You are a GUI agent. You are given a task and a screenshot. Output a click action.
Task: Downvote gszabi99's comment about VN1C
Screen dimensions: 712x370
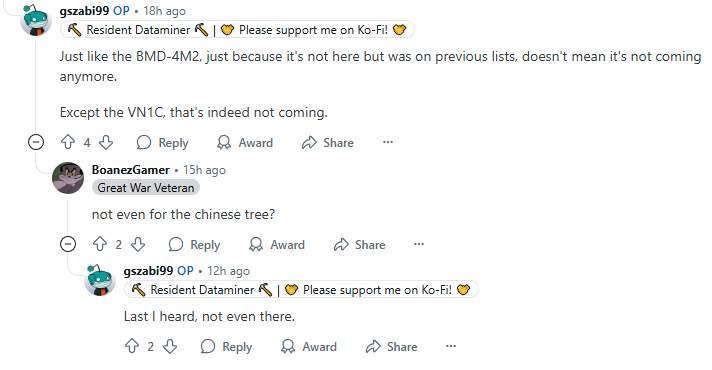pyautogui.click(x=106, y=143)
